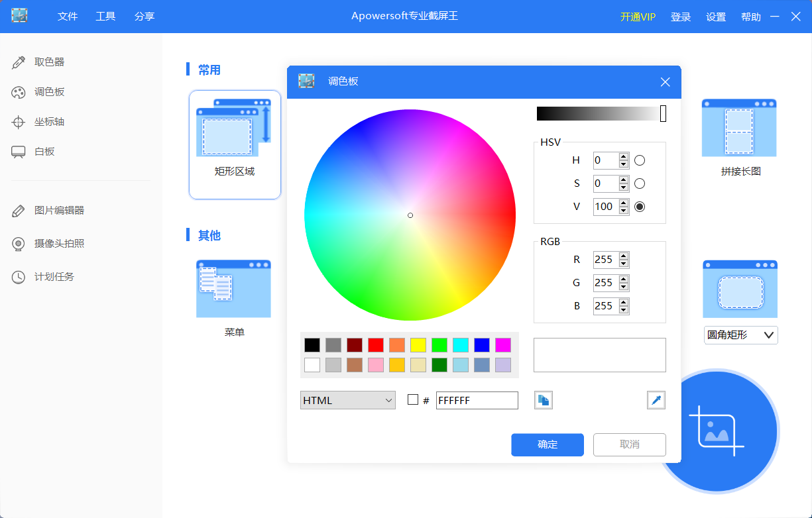
Task: Toggle the checkbox next to the # field
Action: tap(413, 399)
